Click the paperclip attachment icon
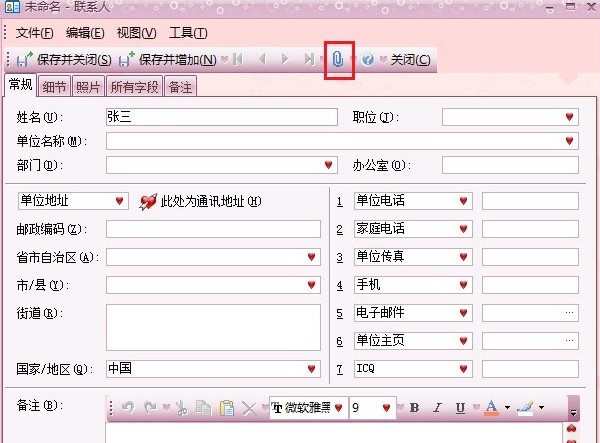The image size is (600, 443). [338, 59]
